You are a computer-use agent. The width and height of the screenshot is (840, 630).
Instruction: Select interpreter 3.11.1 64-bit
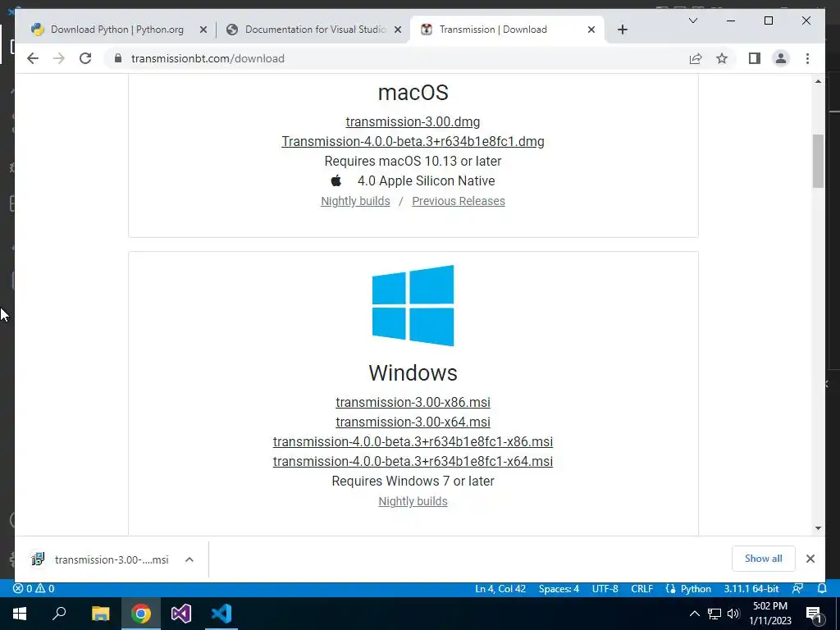coord(751,589)
